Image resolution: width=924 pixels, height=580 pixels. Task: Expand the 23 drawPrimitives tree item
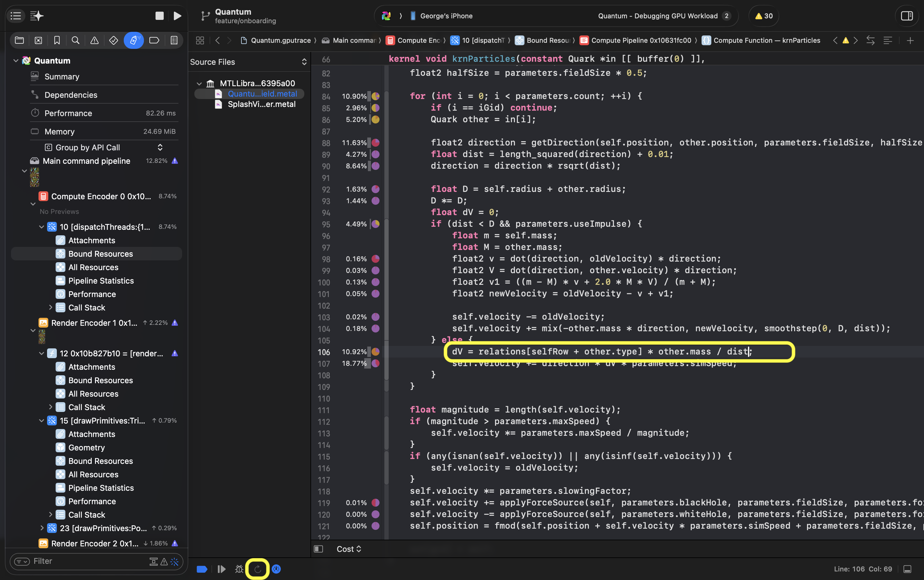pos(42,528)
